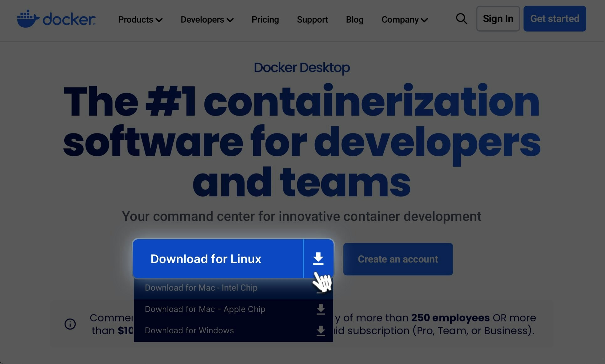Expand the Developers dropdown chevron
The image size is (605, 364).
pos(230,20)
